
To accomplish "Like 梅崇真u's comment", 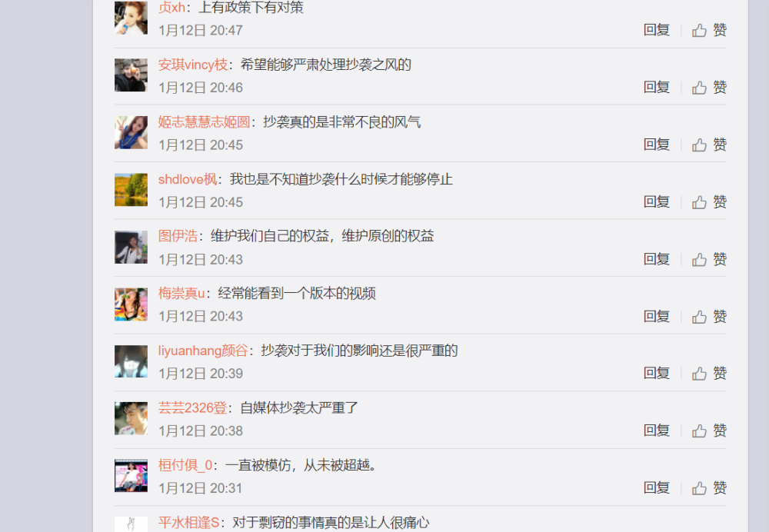I will click(709, 317).
